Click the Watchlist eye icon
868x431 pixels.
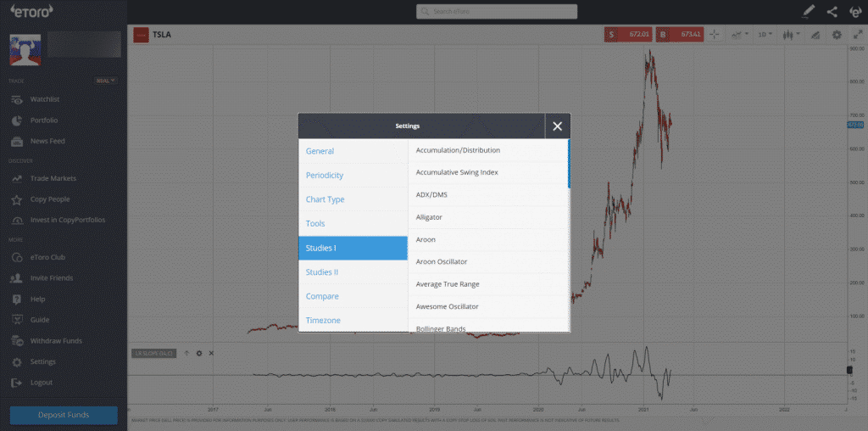click(17, 100)
